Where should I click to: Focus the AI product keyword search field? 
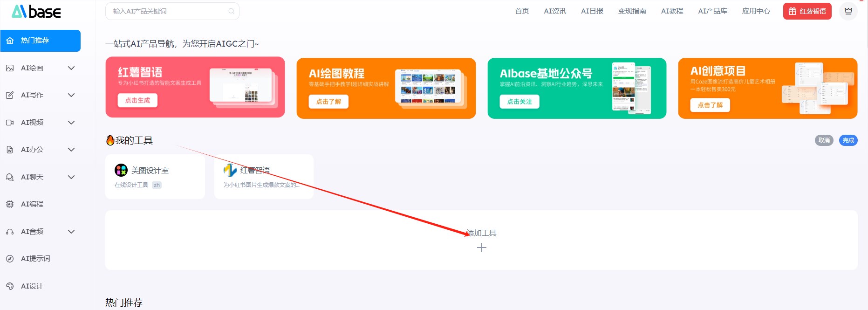(x=172, y=11)
